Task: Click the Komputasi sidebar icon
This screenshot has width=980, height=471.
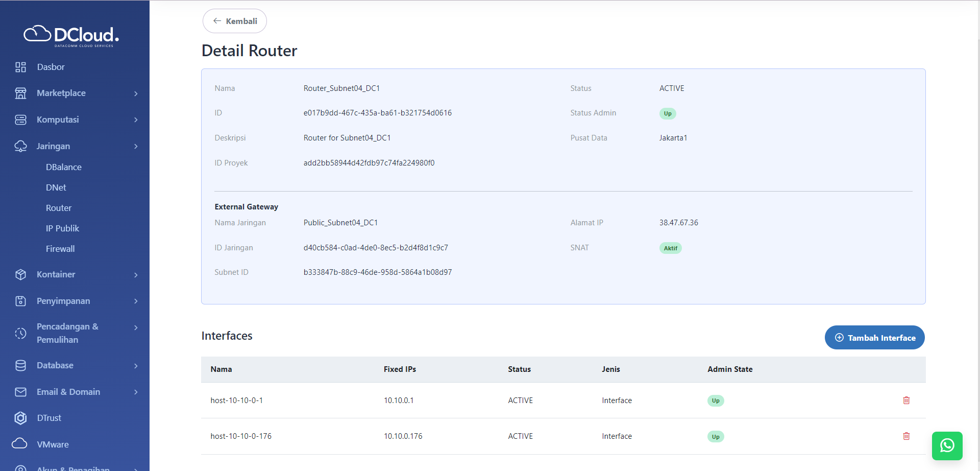Action: [x=20, y=120]
